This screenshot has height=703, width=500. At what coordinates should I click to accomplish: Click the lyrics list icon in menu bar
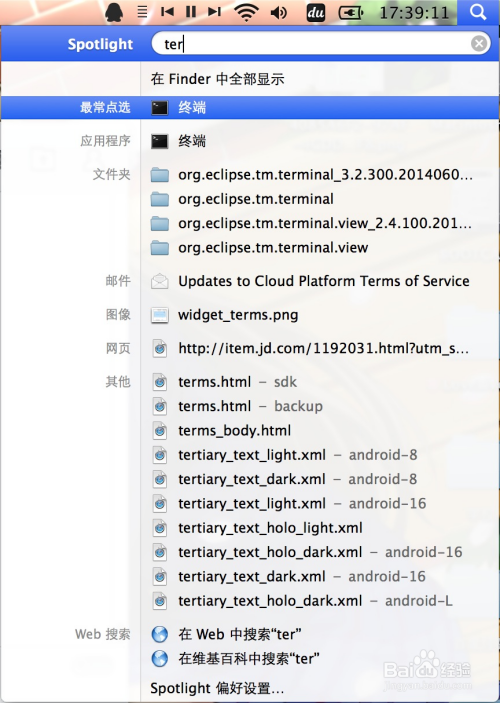tap(142, 12)
